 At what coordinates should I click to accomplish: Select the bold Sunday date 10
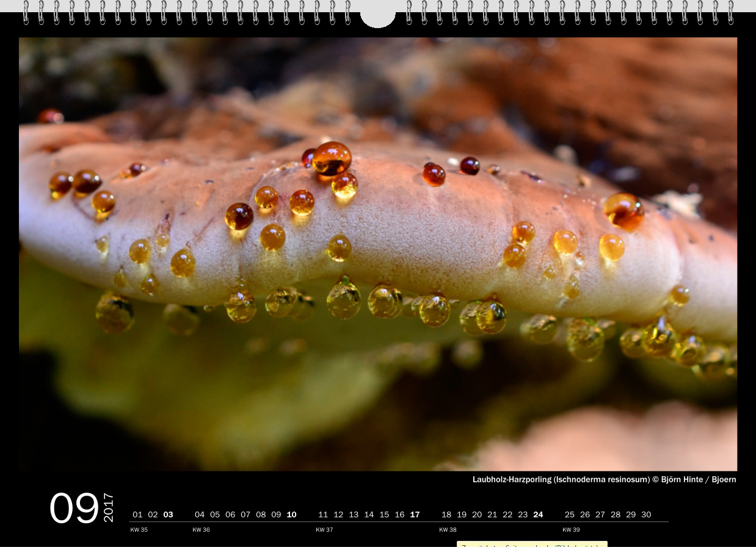291,515
